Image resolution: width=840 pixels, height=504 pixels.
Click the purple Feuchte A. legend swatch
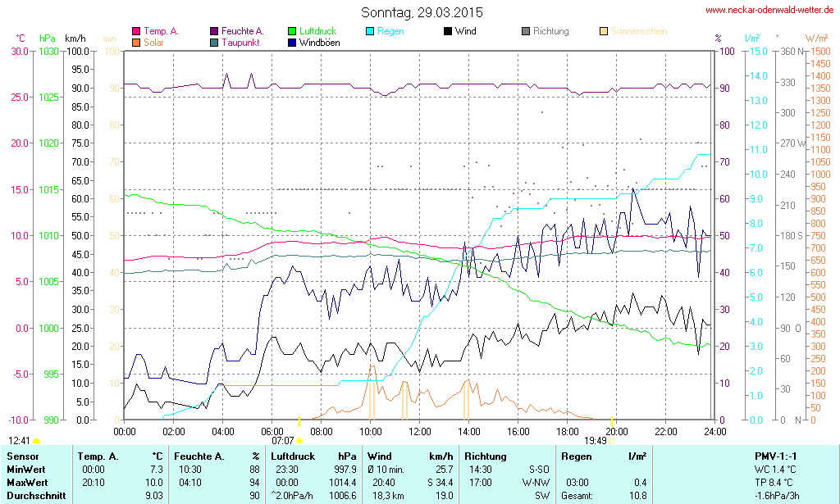point(215,32)
